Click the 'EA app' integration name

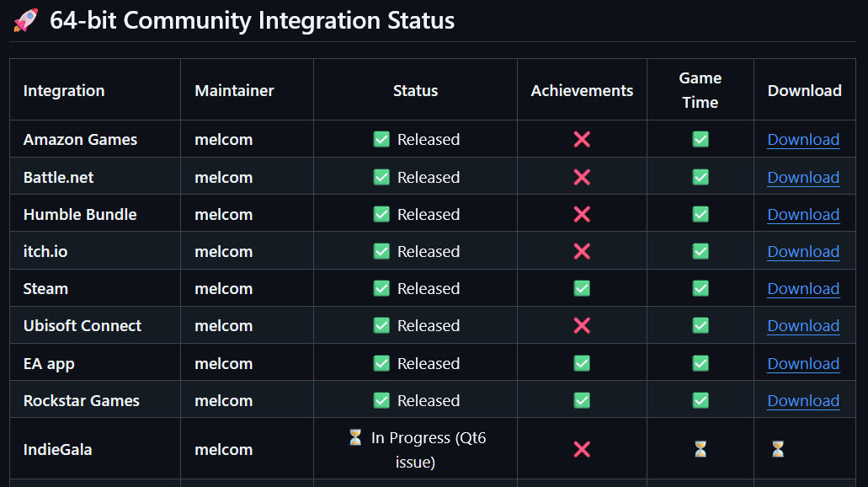pyautogui.click(x=49, y=363)
